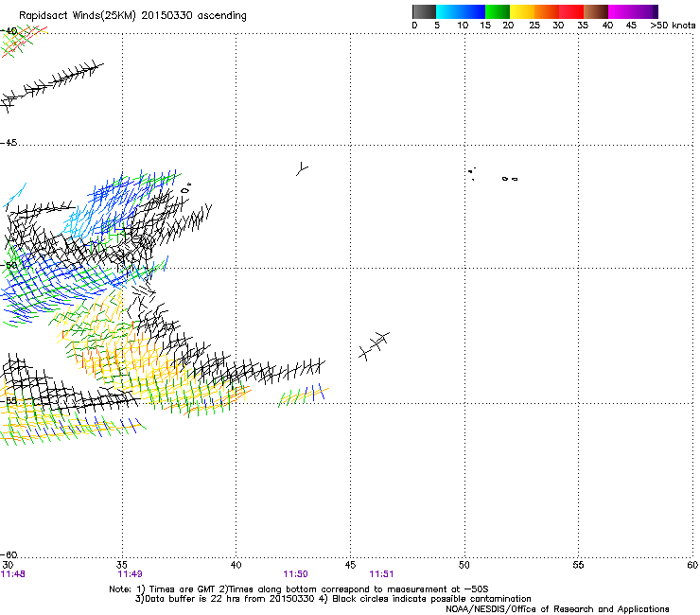Click the NOAA/NESDIS credit text
This screenshot has width=700, height=615.
[x=557, y=609]
